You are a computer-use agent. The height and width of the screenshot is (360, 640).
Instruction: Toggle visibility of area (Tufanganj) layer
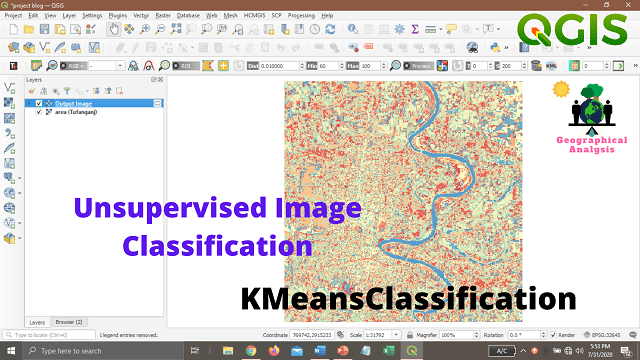coord(39,112)
